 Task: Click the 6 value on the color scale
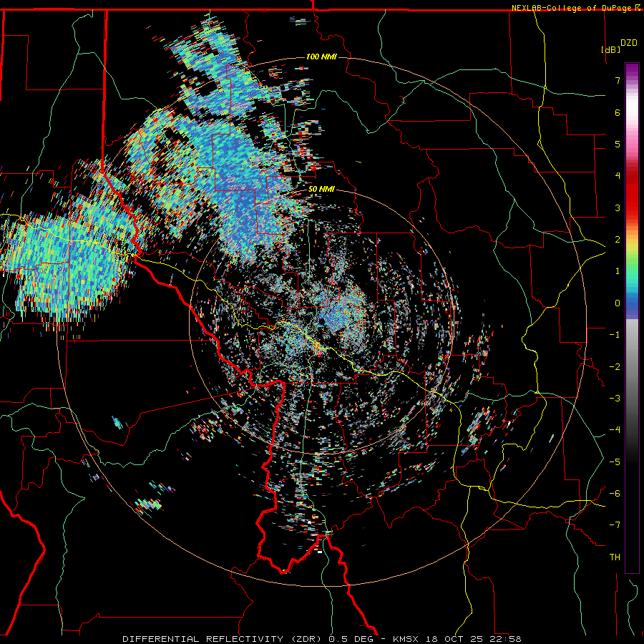618,112
